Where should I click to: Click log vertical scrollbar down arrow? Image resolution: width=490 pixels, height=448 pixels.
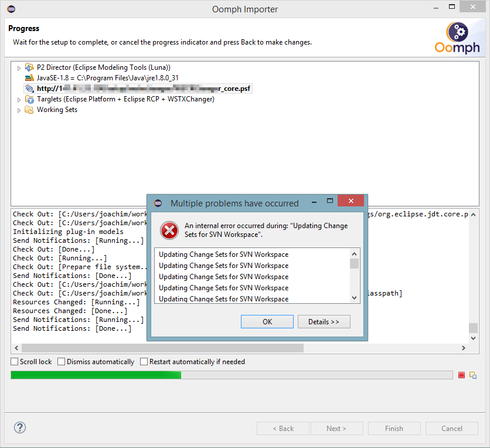(473, 338)
